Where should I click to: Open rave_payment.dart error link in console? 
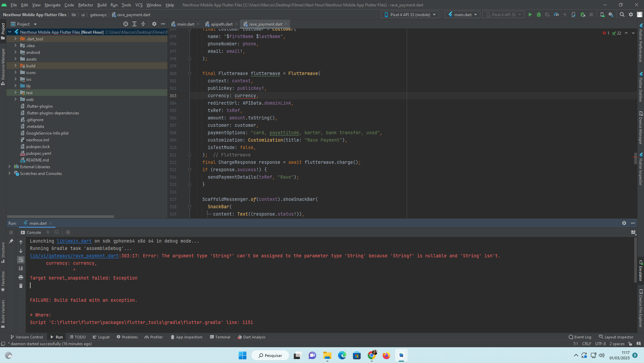[x=74, y=256]
